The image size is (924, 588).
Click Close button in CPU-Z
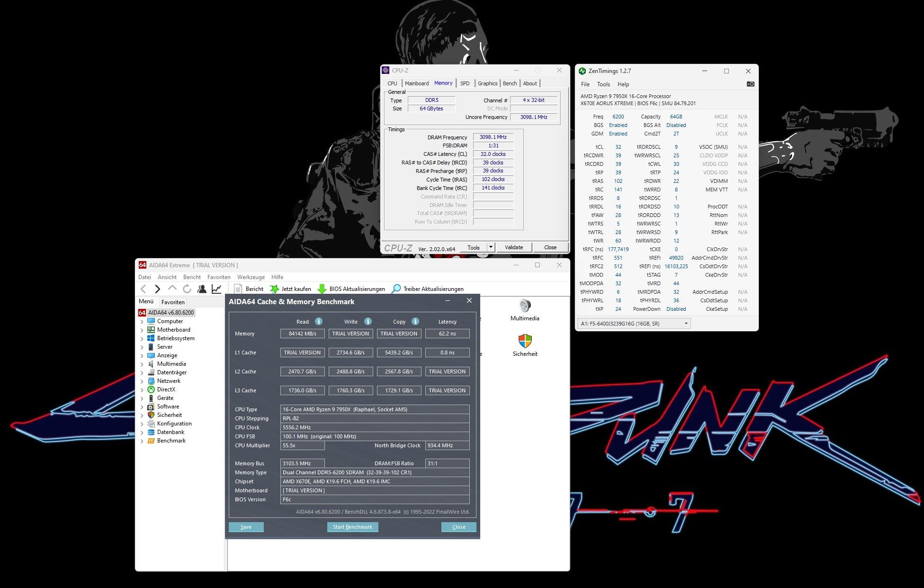(550, 247)
